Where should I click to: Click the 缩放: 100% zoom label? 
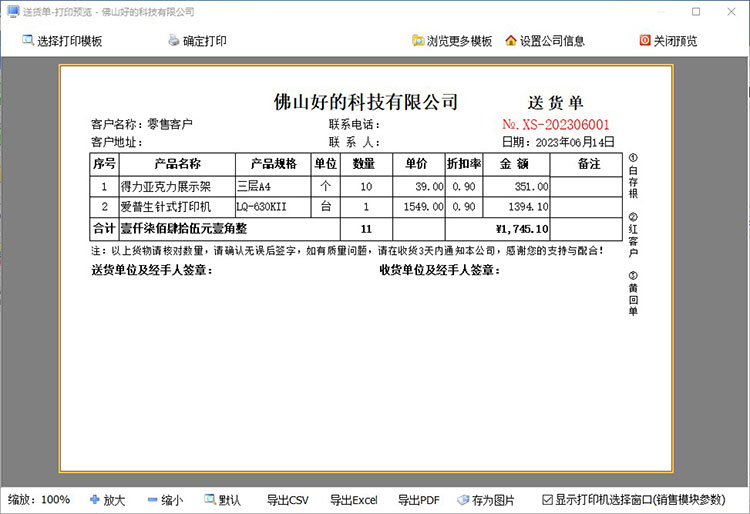coord(39,500)
